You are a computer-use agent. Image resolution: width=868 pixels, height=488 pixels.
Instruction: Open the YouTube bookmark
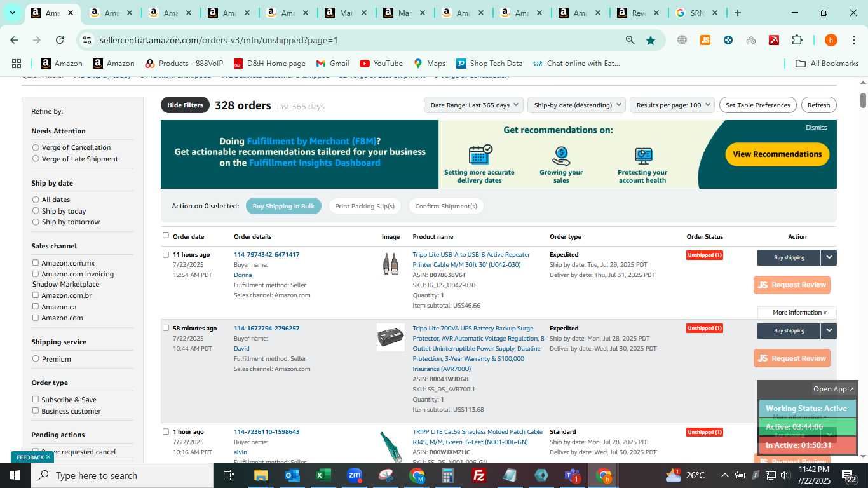click(381, 64)
